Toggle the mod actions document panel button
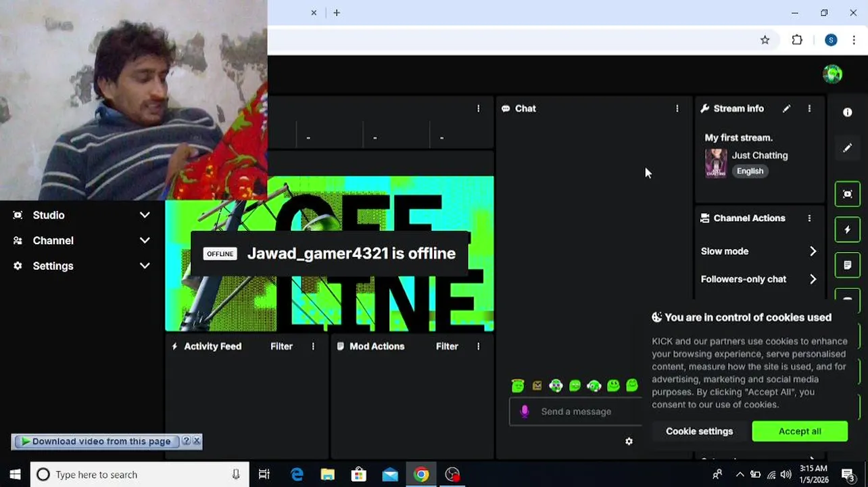Viewport: 868px width, 487px height. 847,266
